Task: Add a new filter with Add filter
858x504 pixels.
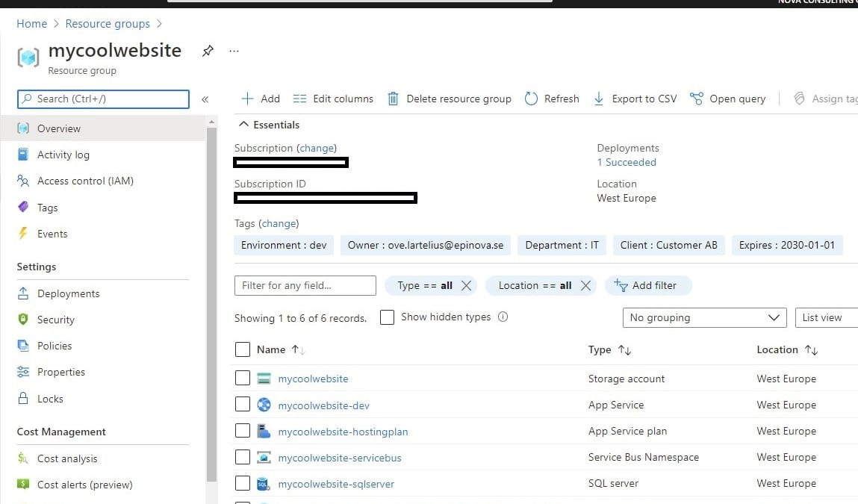Action: [648, 284]
